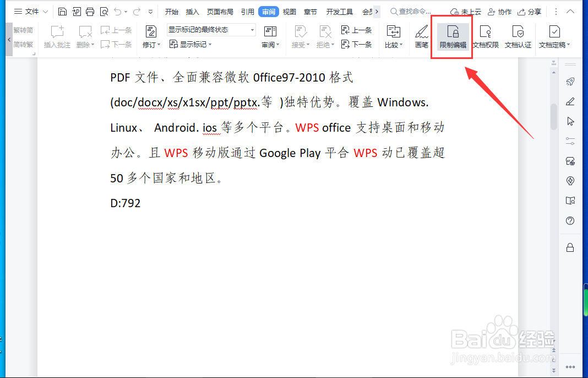588x378 pixels.
Task: Click the 限制编辑 button
Action: tap(453, 37)
